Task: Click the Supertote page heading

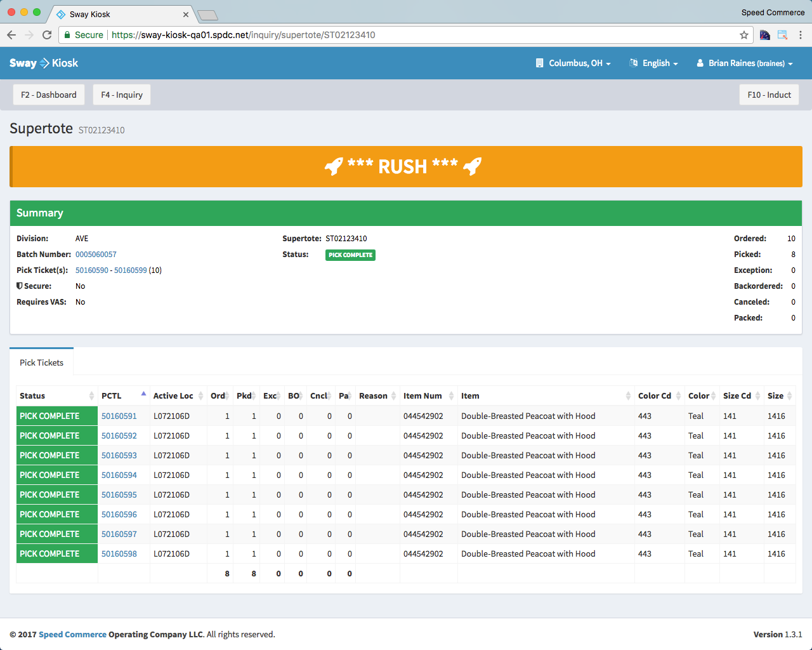Action: 41,128
